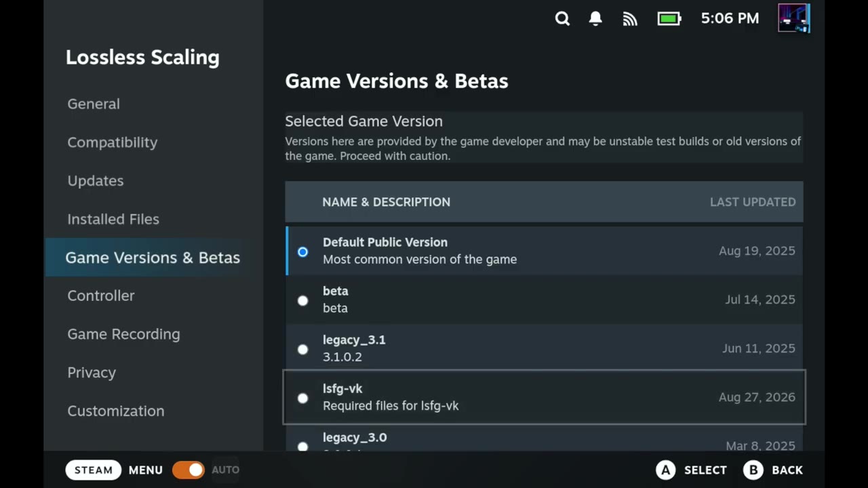The image size is (868, 488).
Task: Go to Game Versions & Betas tab
Action: pyautogui.click(x=154, y=258)
